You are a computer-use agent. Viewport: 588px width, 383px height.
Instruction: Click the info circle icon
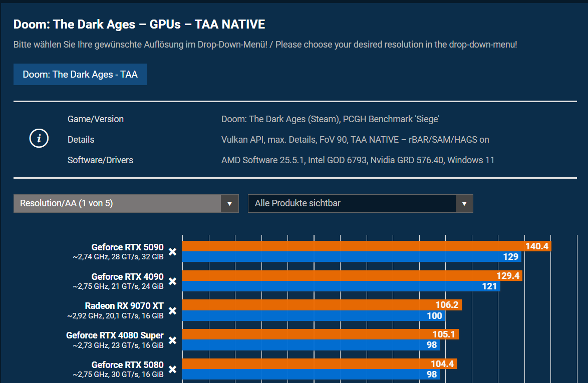click(39, 138)
